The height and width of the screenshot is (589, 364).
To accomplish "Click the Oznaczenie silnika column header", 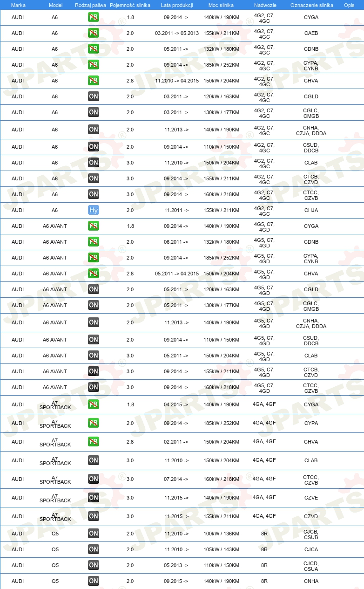I will (x=311, y=5).
